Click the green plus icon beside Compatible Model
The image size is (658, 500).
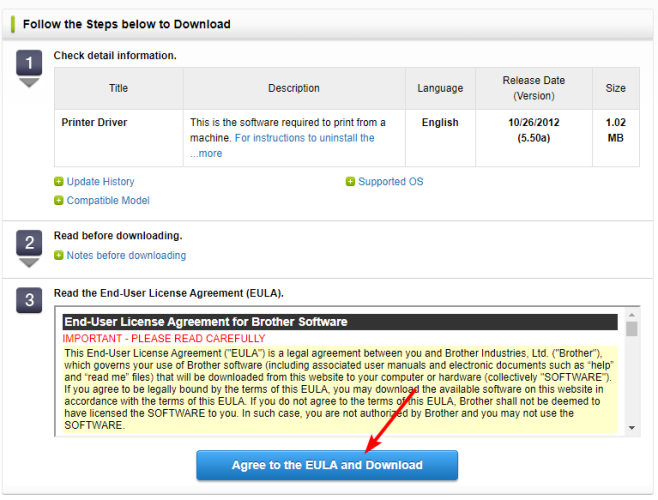pos(59,201)
